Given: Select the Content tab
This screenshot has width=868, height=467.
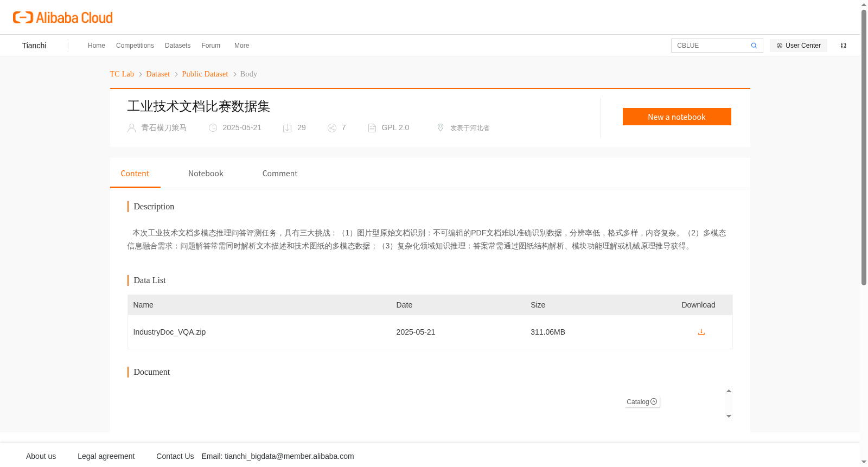Looking at the screenshot, I should [135, 174].
